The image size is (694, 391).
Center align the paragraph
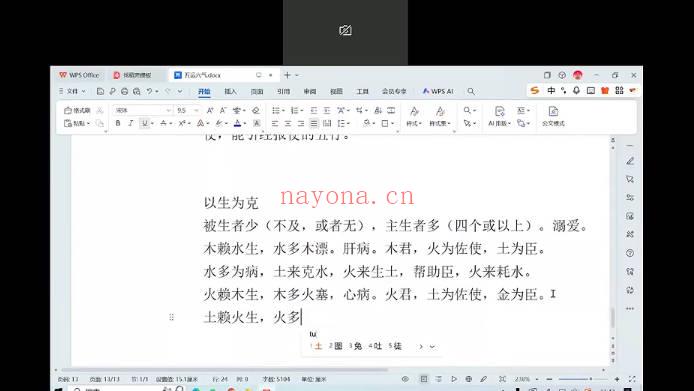pyautogui.click(x=288, y=123)
